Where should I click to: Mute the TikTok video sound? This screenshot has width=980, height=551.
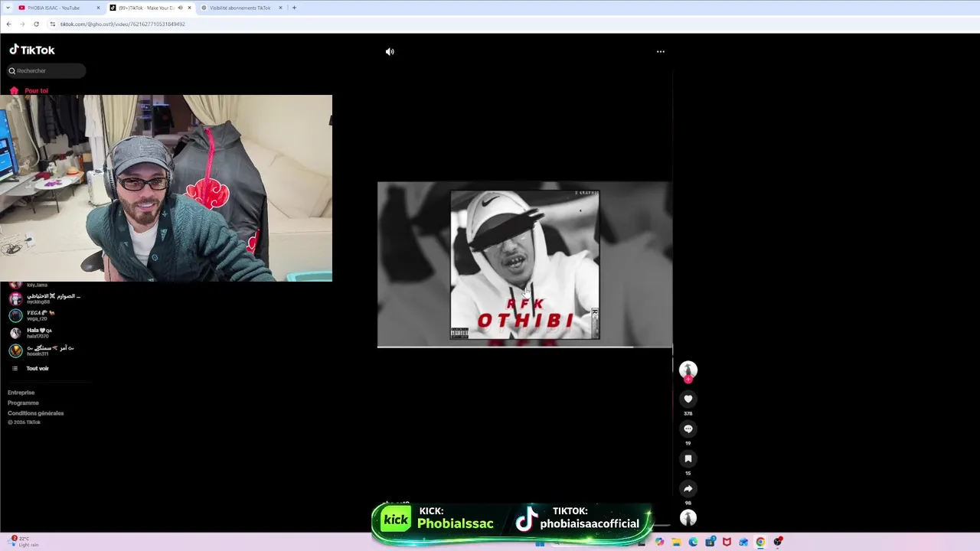click(x=390, y=51)
